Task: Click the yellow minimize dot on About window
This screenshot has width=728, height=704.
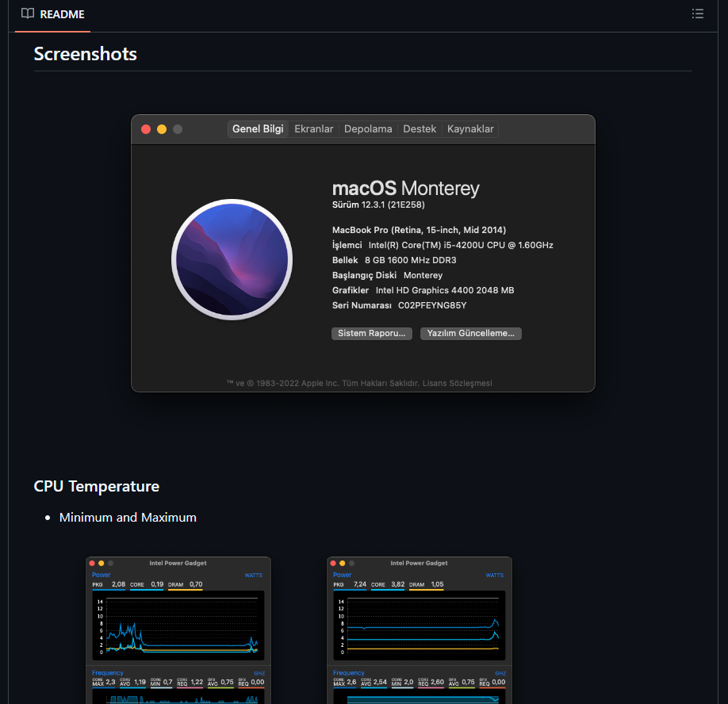Action: pyautogui.click(x=162, y=129)
